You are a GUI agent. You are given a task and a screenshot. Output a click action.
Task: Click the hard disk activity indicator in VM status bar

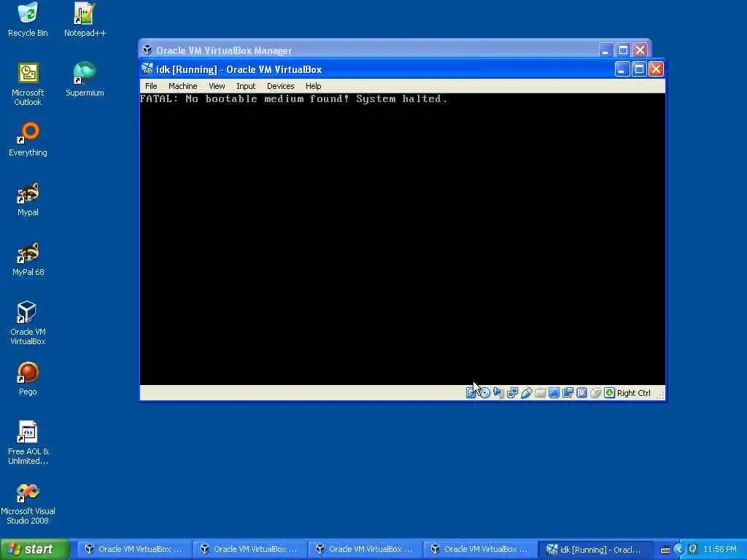coord(471,393)
